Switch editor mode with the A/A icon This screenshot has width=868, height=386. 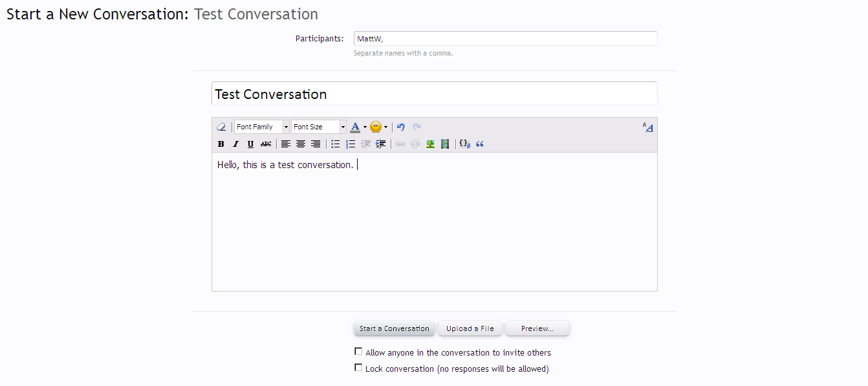648,127
